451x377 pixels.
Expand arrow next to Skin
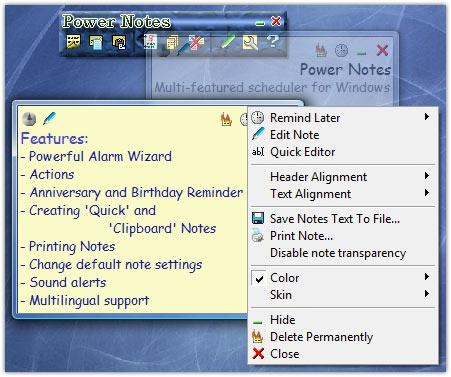click(427, 294)
